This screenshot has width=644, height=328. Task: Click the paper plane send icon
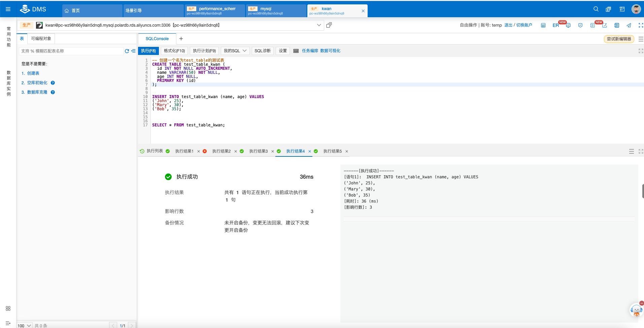coord(629,25)
